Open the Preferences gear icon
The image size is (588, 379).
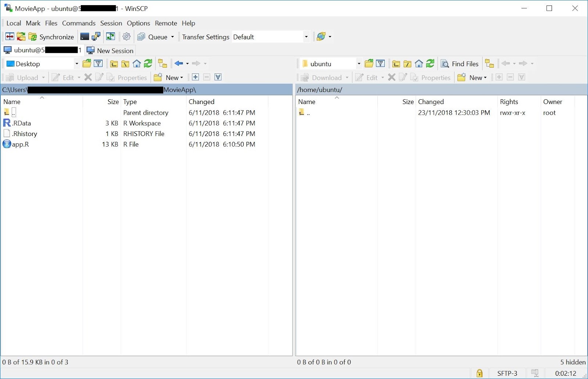click(126, 37)
